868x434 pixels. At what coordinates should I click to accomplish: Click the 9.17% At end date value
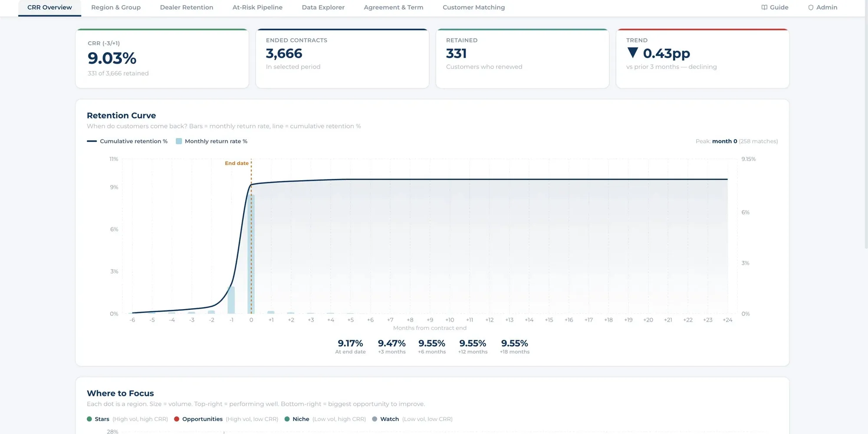[x=350, y=343]
